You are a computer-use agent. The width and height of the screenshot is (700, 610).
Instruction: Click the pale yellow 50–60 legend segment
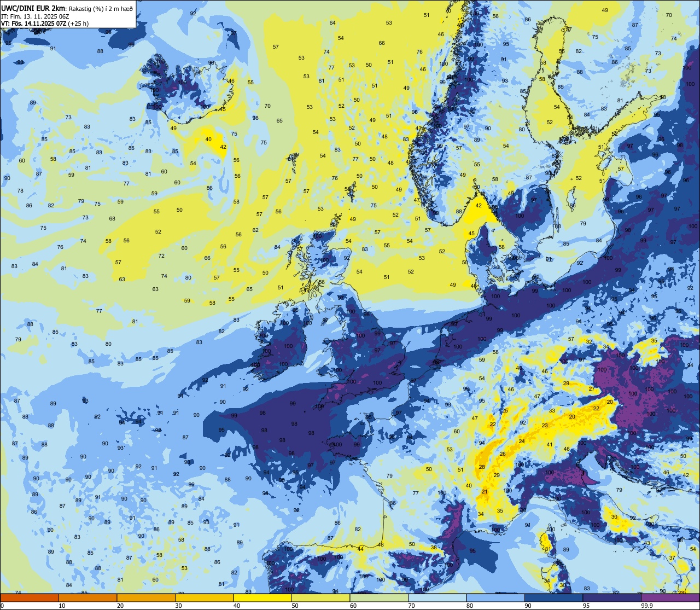coord(320,597)
